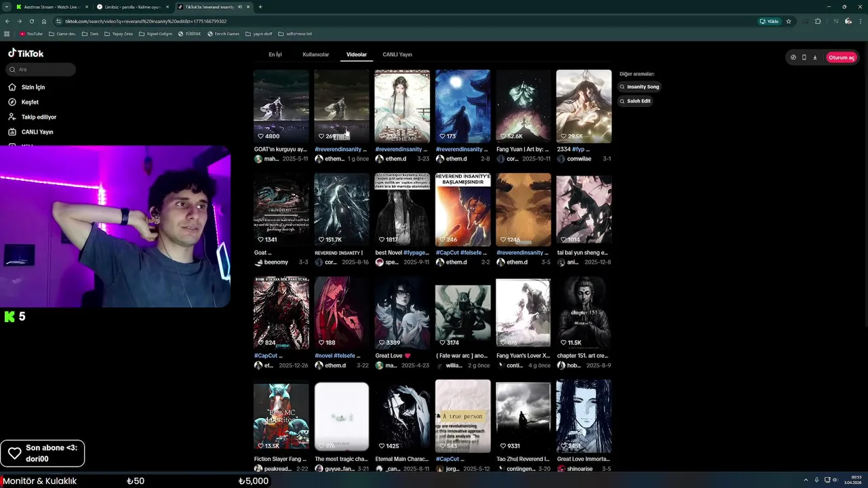
Task: Open the video thumbnail with 151.7K likes
Action: pos(342,209)
